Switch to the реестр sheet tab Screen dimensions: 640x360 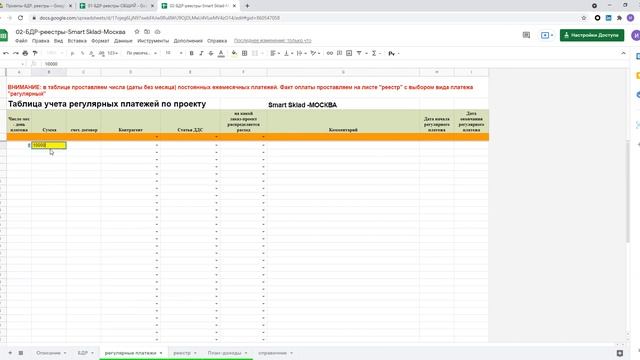184,353
